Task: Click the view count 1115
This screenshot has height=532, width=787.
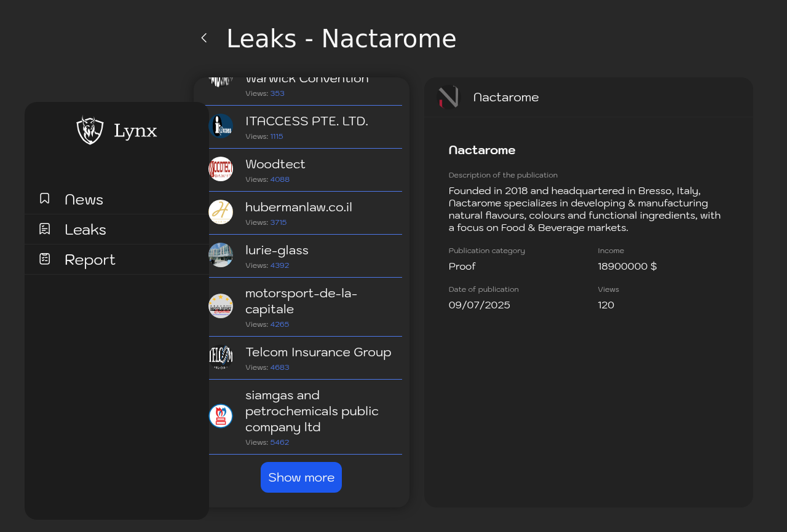Action: 277,136
